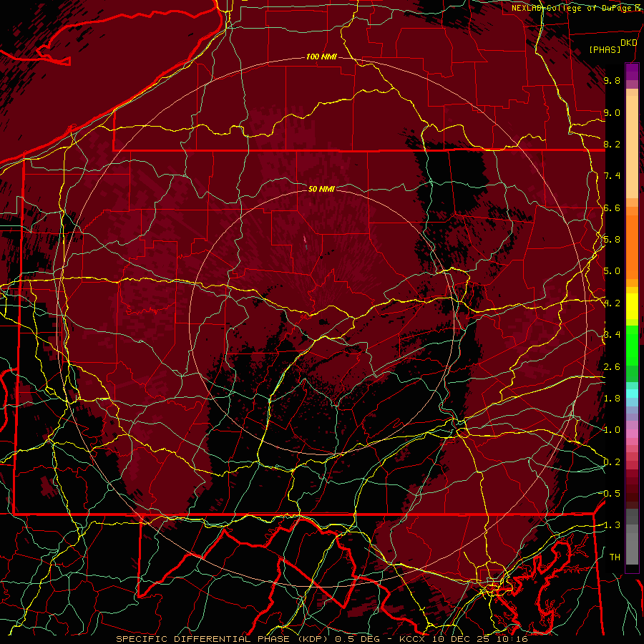Click the 9.0 value on color scale
Screen dimensions: 644x644
coord(612,112)
